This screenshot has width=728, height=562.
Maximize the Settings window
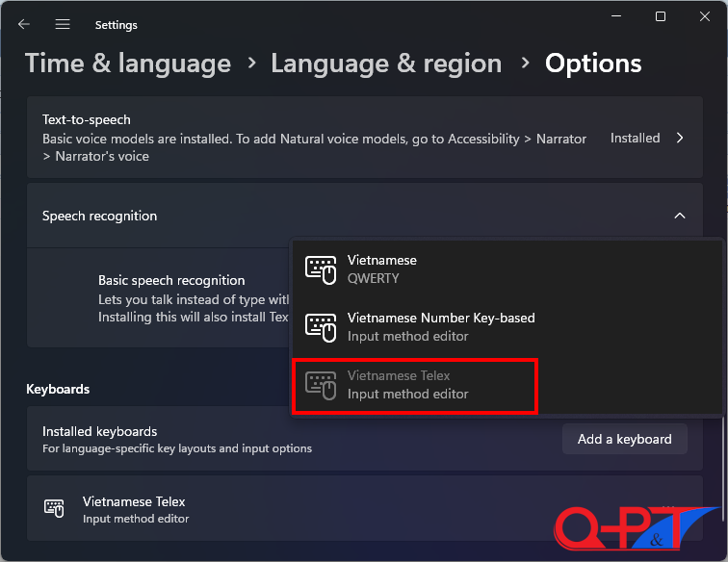point(661,16)
